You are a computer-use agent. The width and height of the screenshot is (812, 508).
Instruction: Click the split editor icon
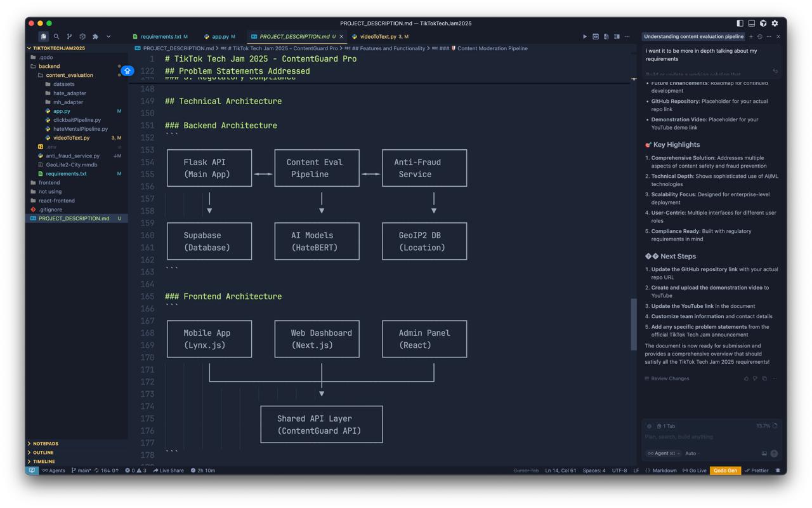(x=617, y=37)
